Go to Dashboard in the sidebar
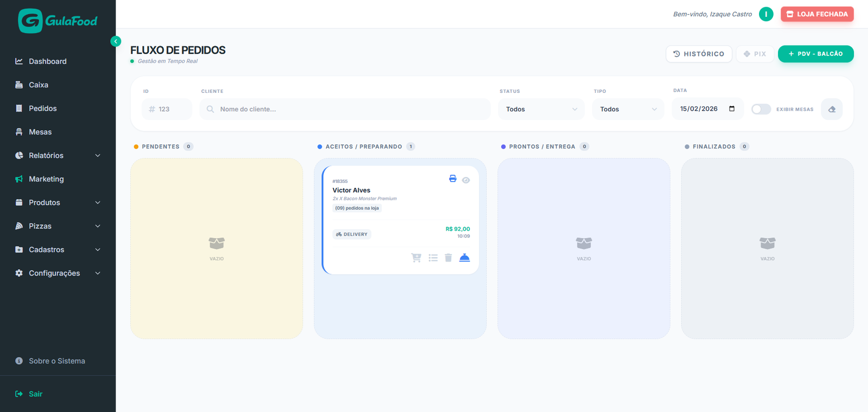Screen dimensions: 868x412 click(48, 61)
